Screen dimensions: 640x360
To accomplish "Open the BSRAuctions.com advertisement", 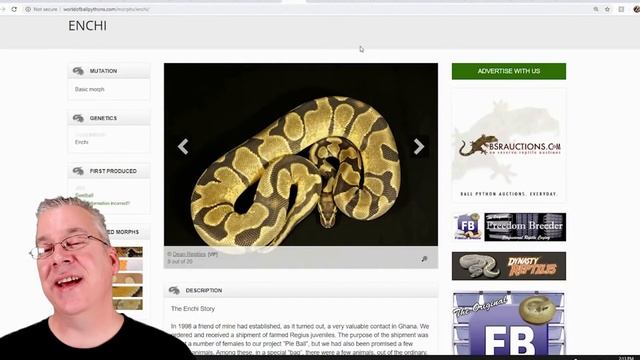I will 509,146.
